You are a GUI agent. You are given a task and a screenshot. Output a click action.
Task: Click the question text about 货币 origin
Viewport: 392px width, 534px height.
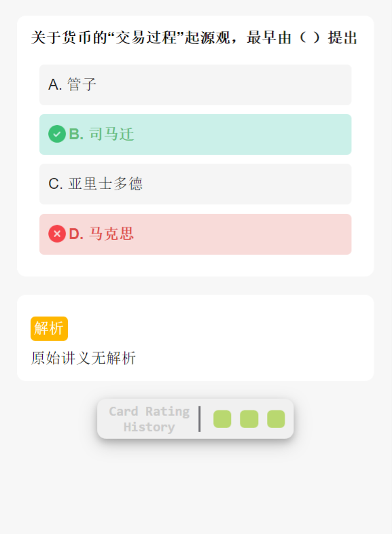(x=194, y=37)
